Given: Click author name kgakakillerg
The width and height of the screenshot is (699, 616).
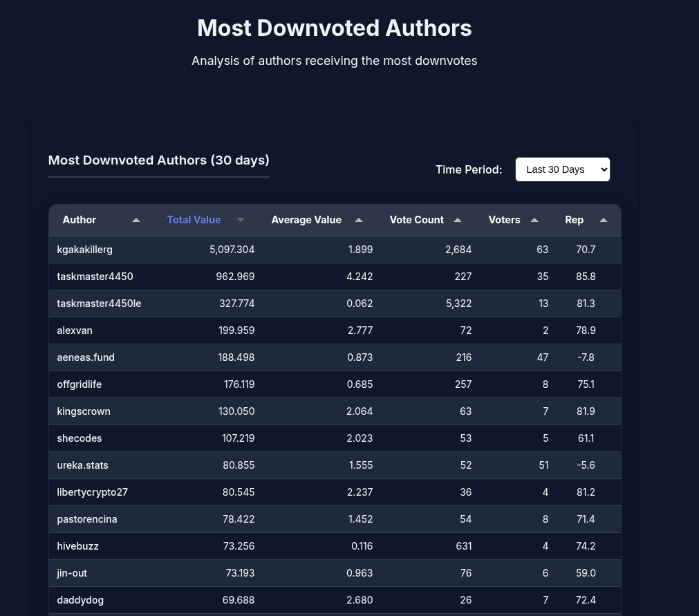Looking at the screenshot, I should tap(84, 250).
